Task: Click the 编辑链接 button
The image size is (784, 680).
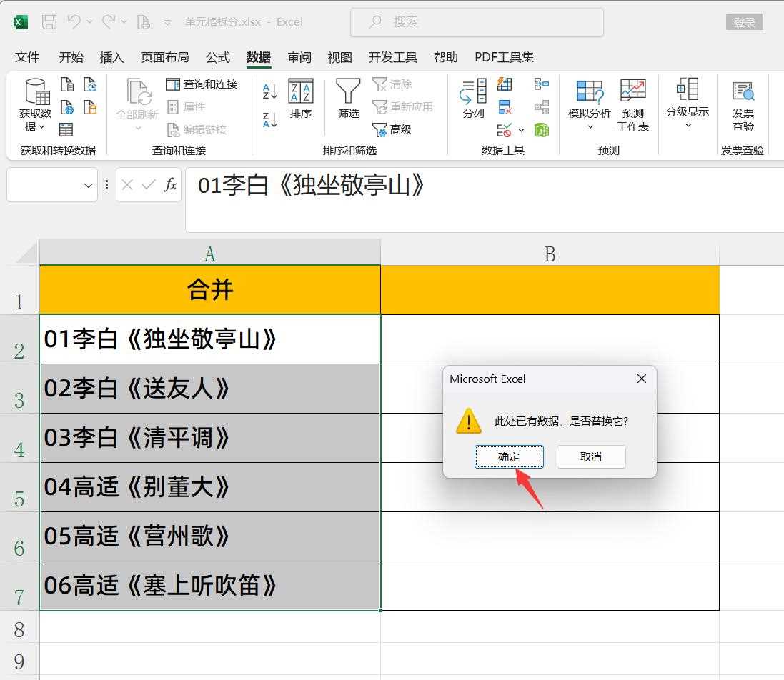Action: tap(197, 129)
